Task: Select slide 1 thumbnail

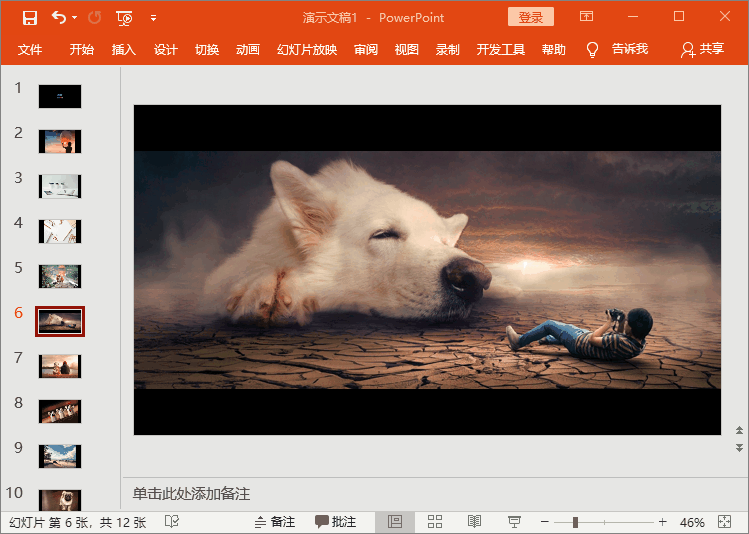Action: coord(60,96)
